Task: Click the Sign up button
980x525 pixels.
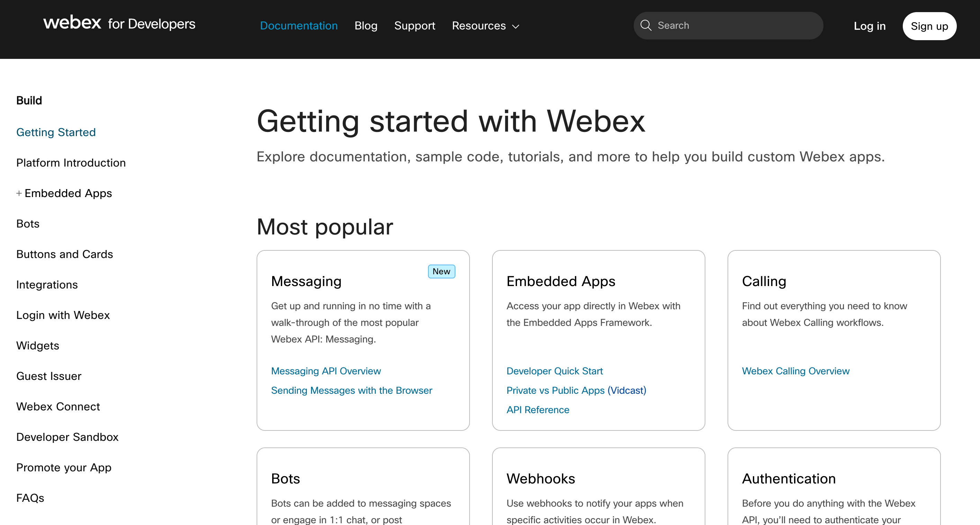Action: (929, 26)
